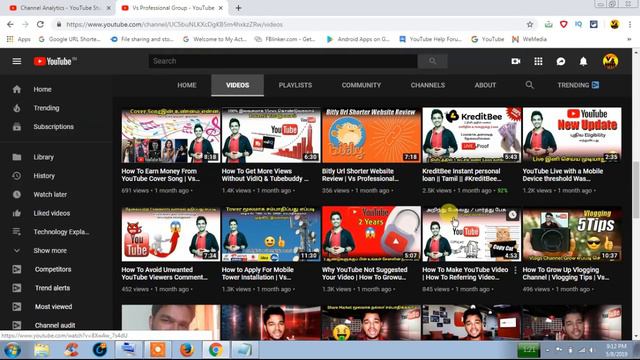Open Windows Start button
The width and height of the screenshot is (640, 360).
(13, 350)
